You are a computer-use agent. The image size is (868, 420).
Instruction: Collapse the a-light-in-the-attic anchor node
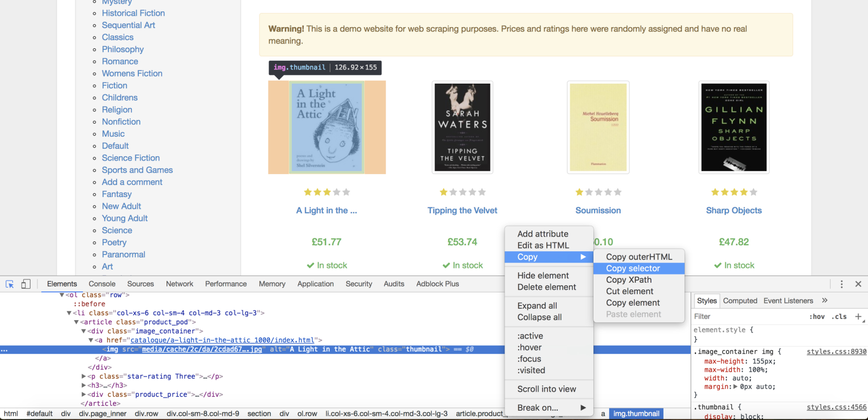coord(91,340)
